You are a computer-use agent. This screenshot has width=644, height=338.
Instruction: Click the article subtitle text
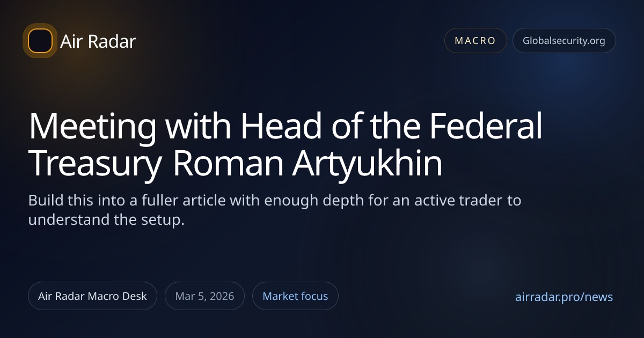pos(274,210)
